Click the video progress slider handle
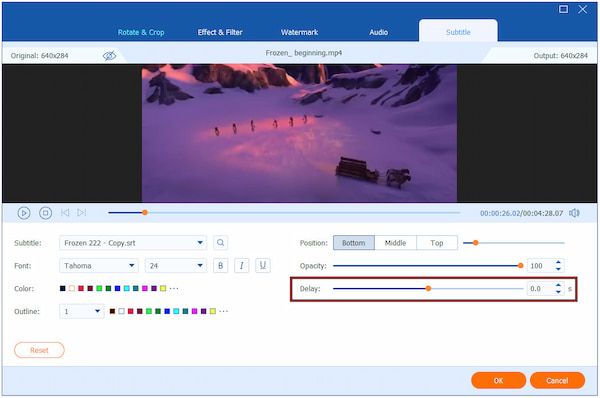Image resolution: width=600 pixels, height=398 pixels. click(x=145, y=212)
